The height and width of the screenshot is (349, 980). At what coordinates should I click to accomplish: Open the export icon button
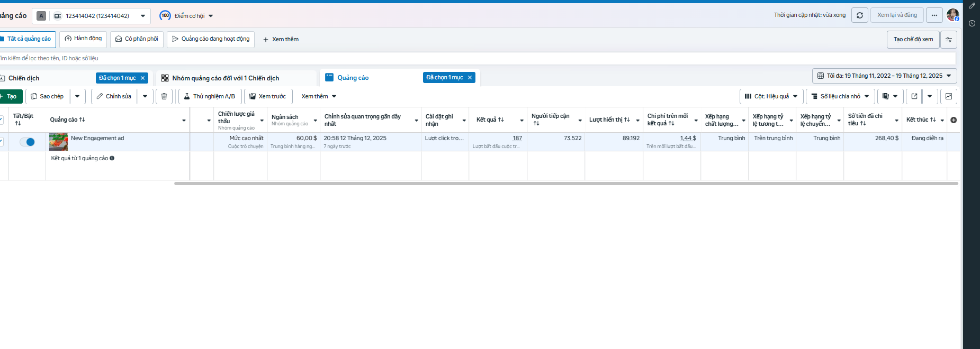[914, 96]
